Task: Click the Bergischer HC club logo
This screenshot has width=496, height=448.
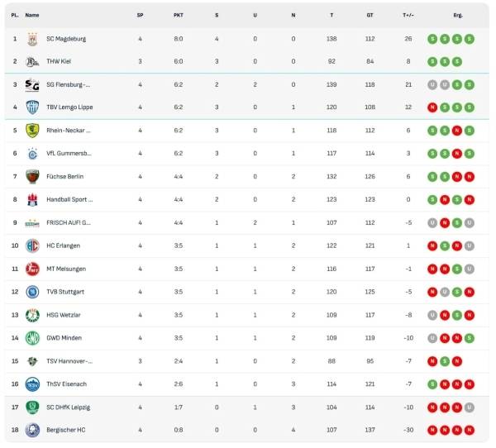Action: 32,430
